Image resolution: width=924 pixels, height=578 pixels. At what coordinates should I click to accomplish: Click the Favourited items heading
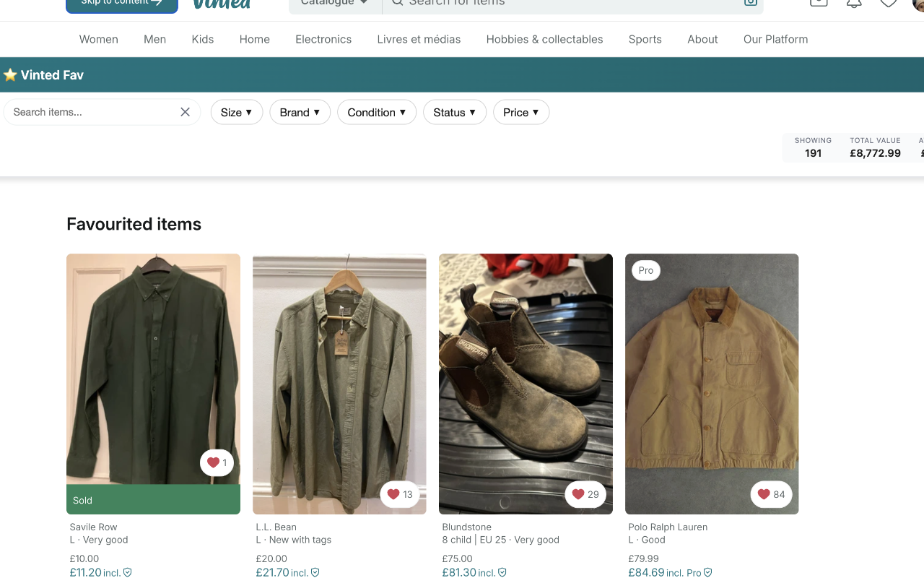(x=134, y=224)
